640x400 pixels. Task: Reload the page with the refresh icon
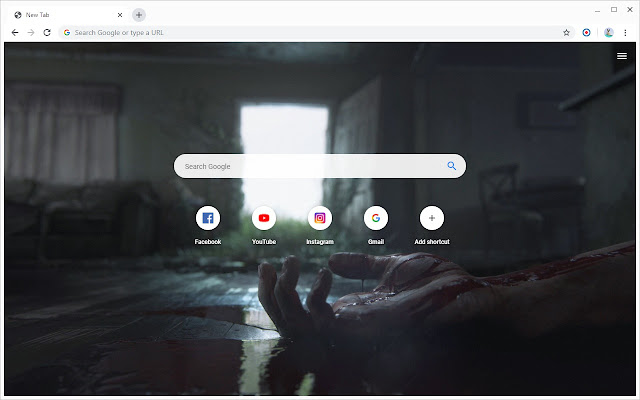(47, 33)
